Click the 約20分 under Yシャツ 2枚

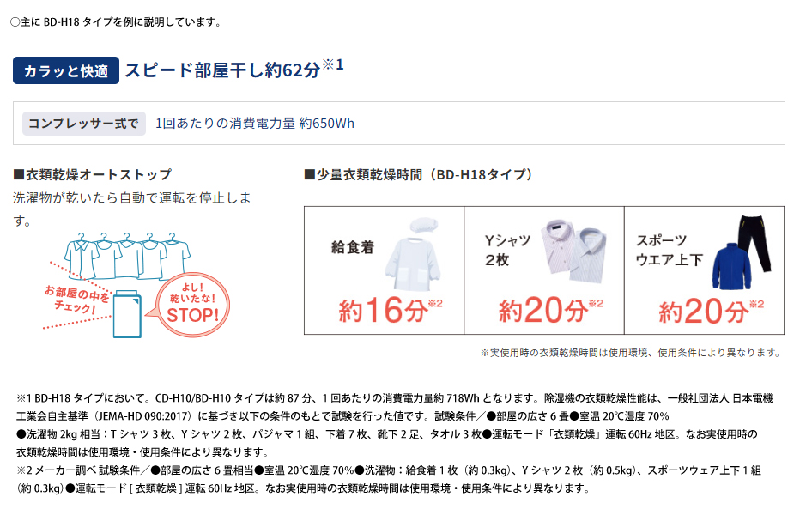click(x=551, y=311)
